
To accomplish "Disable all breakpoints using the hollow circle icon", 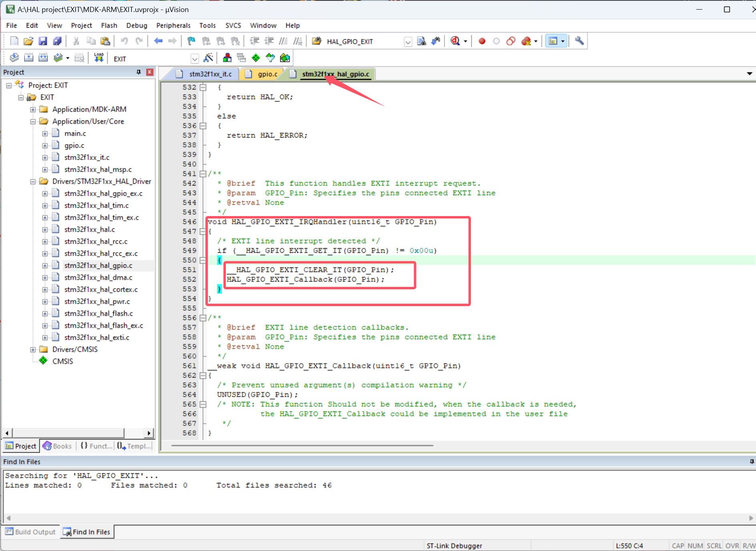I will 497,41.
